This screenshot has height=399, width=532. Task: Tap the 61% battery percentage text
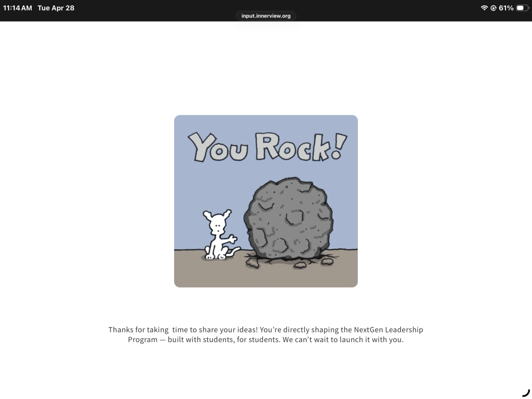[506, 8]
